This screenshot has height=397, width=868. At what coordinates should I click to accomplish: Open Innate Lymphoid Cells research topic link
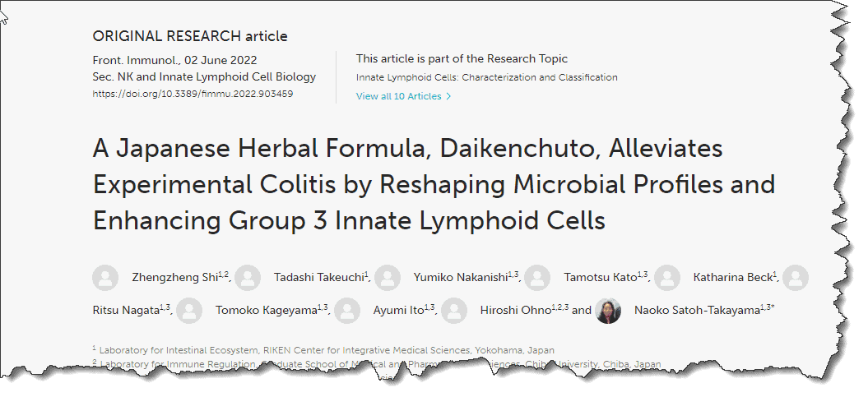[486, 77]
